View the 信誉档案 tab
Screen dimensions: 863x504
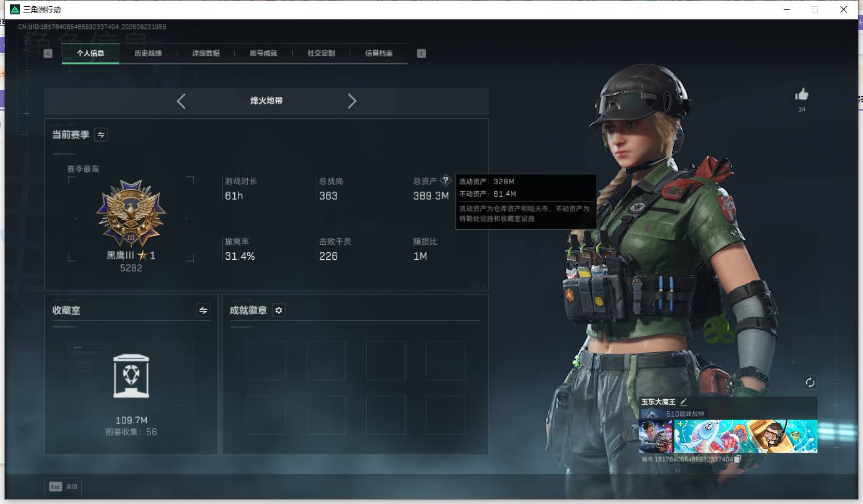pyautogui.click(x=379, y=53)
